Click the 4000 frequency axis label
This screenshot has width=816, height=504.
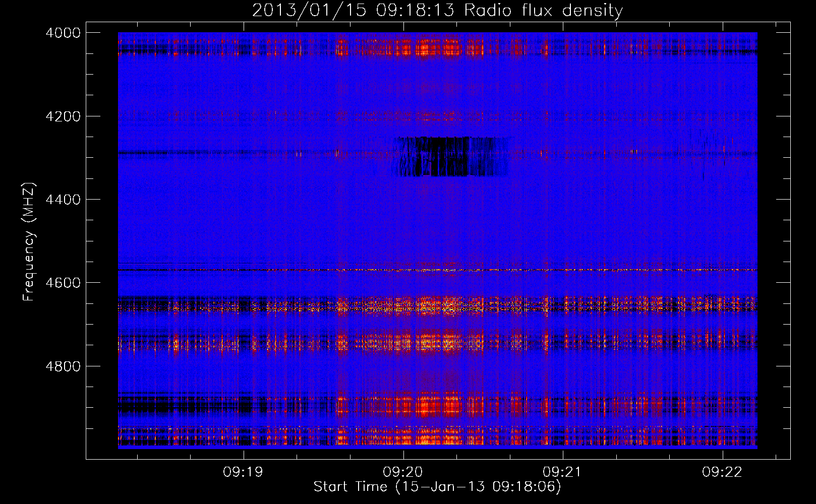tap(63, 33)
